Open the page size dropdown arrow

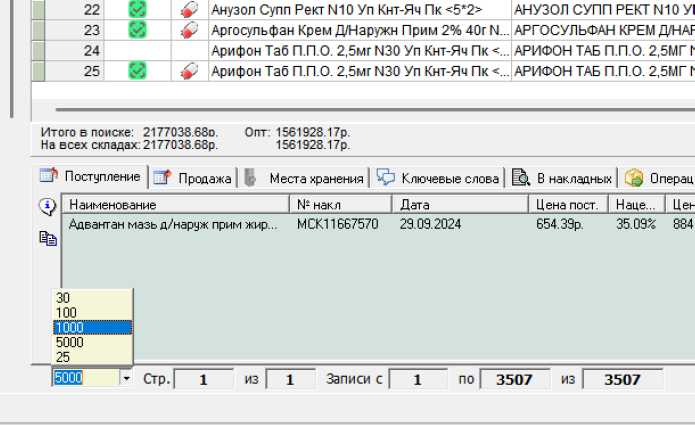tap(126, 379)
